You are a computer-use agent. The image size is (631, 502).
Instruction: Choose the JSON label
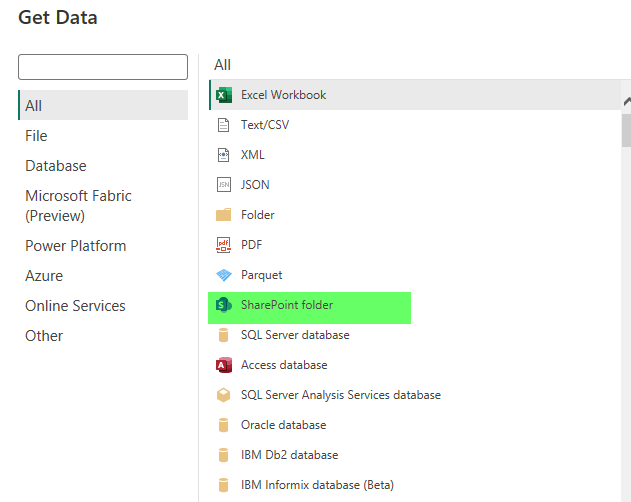(x=255, y=185)
